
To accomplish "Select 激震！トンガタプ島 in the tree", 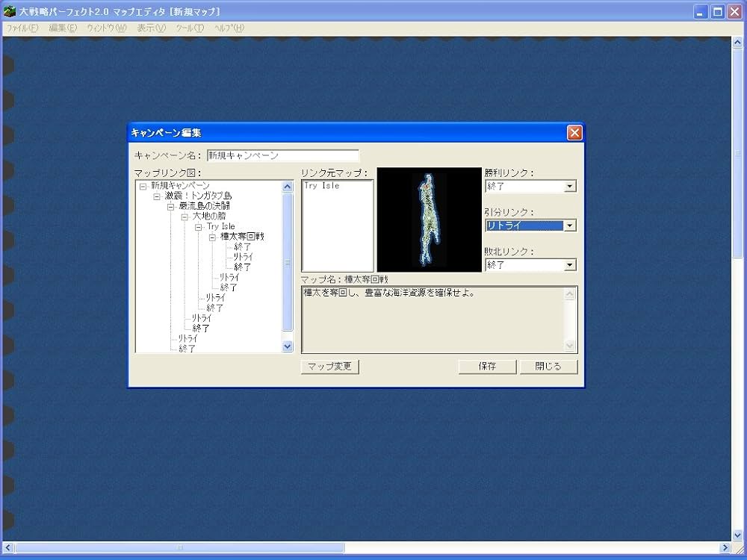I will [198, 196].
